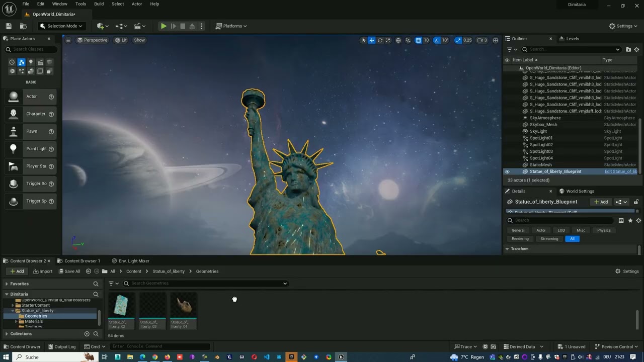
Task: Toggle rotation angle snapping
Action: click(437, 40)
